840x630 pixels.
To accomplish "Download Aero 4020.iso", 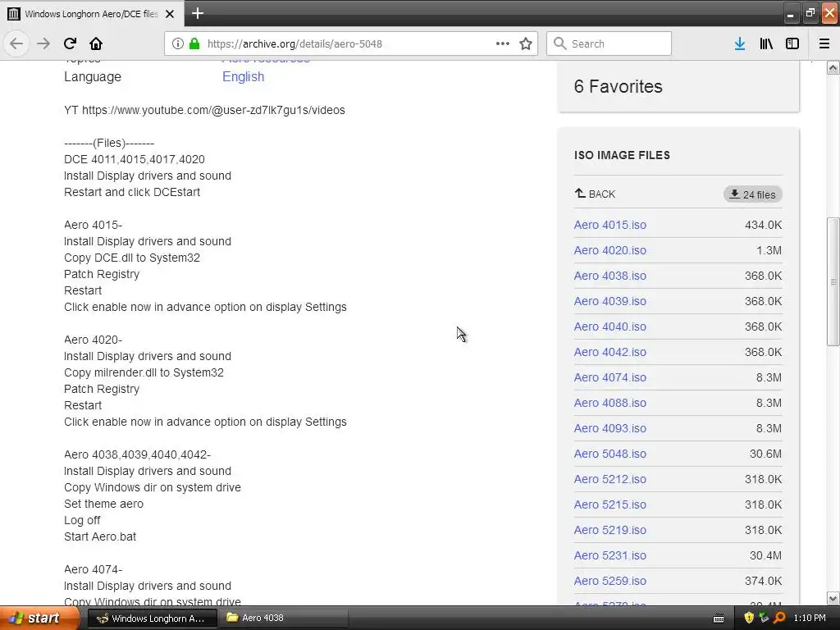I will point(610,250).
